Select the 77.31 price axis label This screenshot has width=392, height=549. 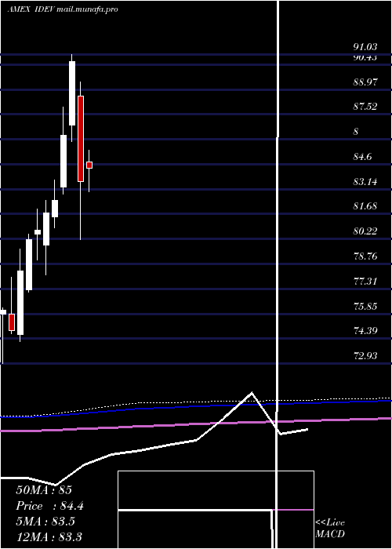pyautogui.click(x=365, y=281)
